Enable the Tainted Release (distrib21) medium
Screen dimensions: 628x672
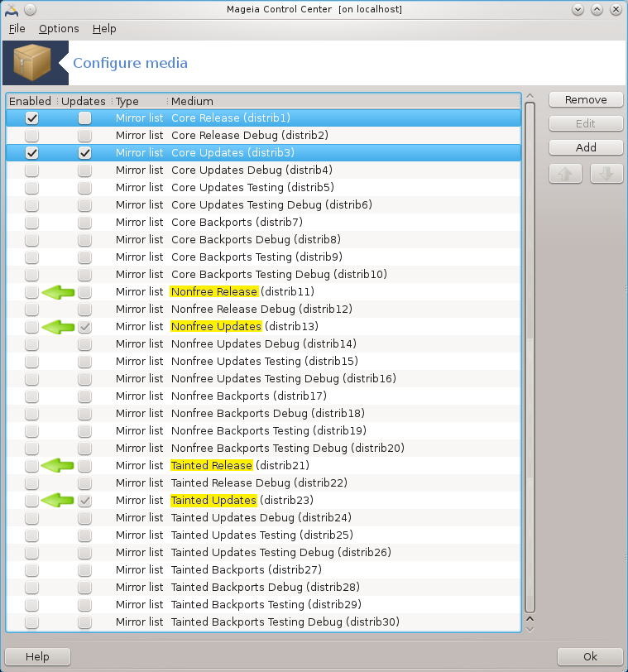click(x=31, y=465)
